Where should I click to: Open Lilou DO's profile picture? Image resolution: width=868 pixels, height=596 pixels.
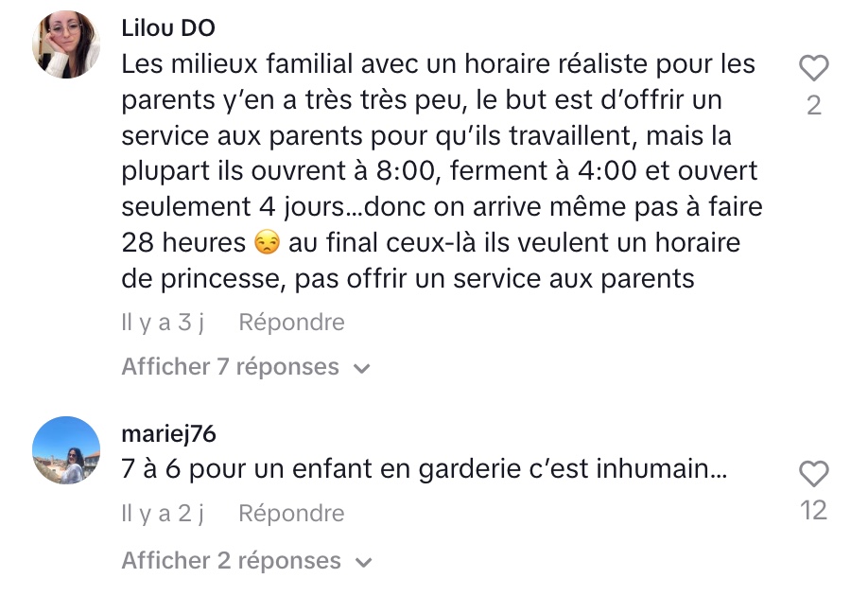click(66, 44)
